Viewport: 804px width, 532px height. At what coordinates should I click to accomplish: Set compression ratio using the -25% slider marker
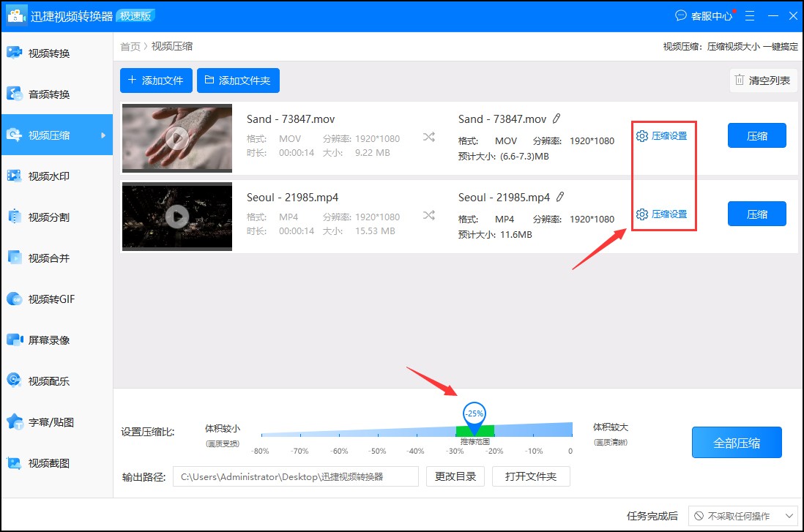coord(473,413)
